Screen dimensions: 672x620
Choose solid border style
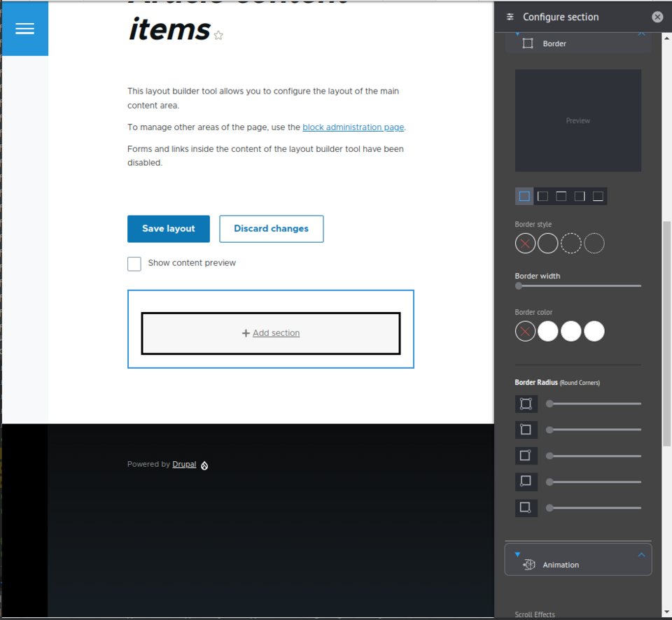click(547, 244)
